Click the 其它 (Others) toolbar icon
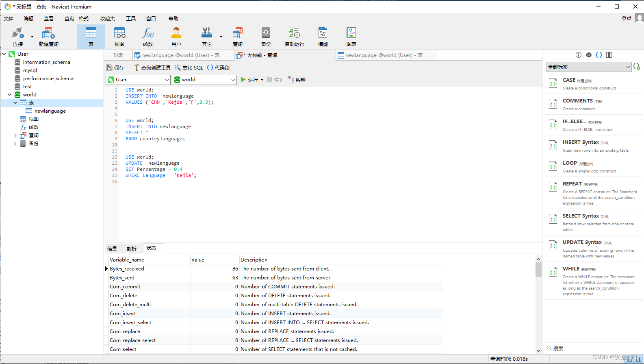 pos(207,37)
